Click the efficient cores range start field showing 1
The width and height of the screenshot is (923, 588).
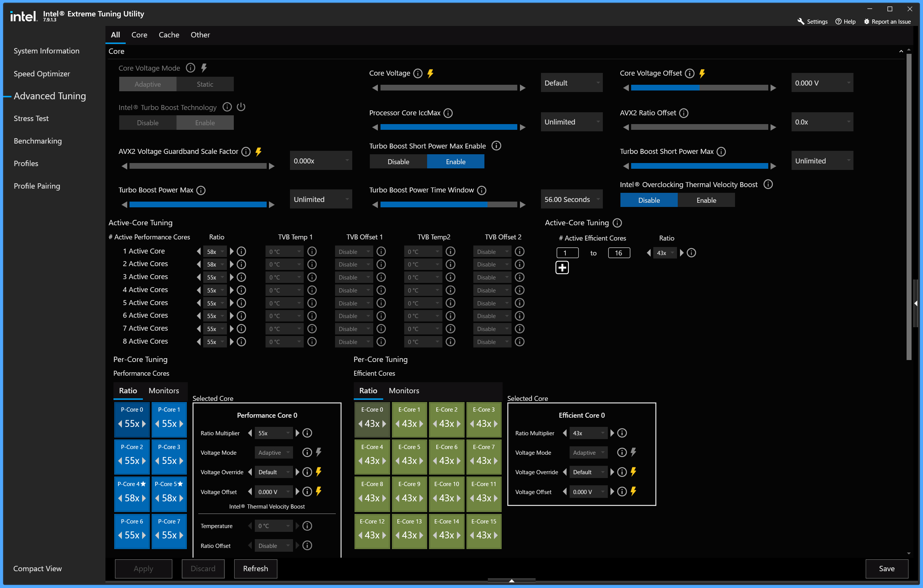(567, 253)
